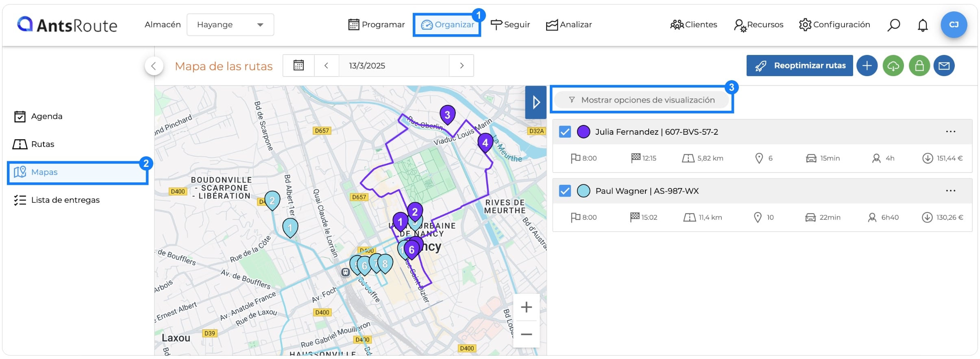Click the Mapa de las rutas heading
This screenshot has height=359, width=980.
(x=224, y=66)
